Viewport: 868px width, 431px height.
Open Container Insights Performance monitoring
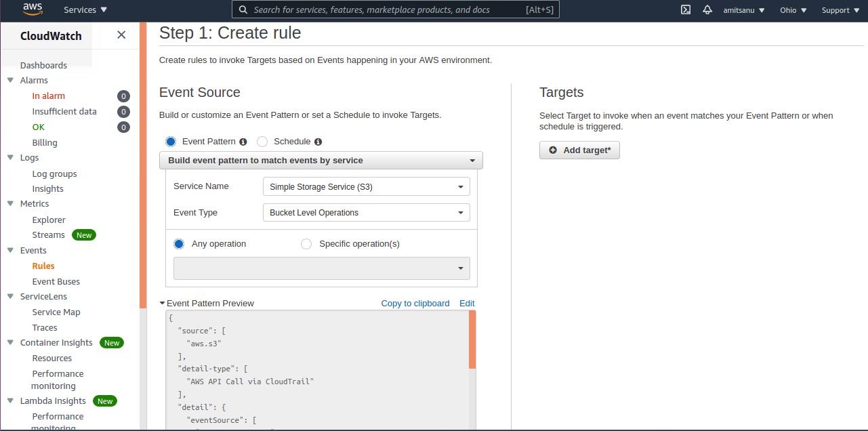(x=58, y=380)
